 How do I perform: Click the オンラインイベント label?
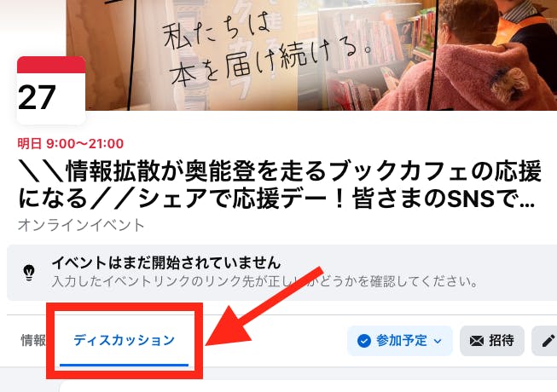pyautogui.click(x=81, y=225)
